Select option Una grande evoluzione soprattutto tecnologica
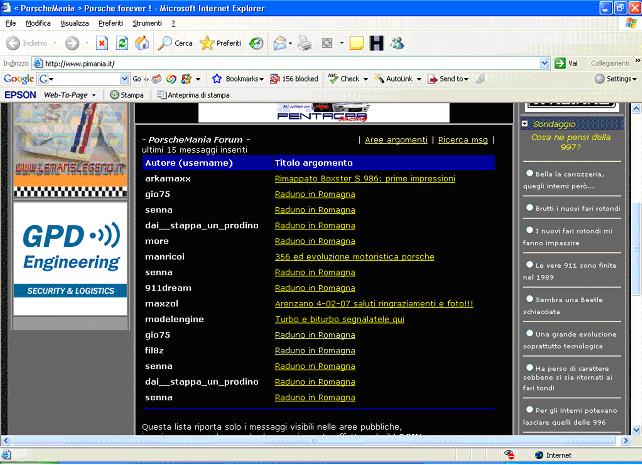The height and width of the screenshot is (465, 642). point(530,333)
